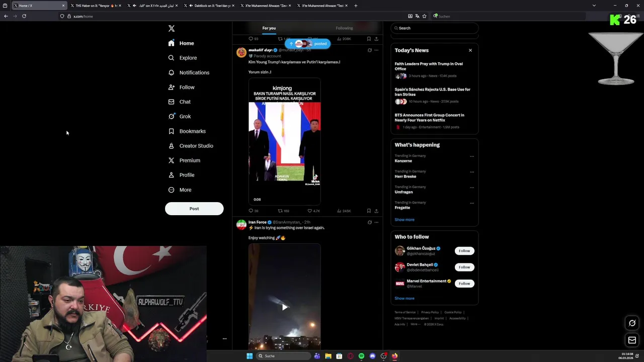Image resolution: width=644 pixels, height=362 pixels.
Task: Reload the page in the browser toolbar
Action: (24, 16)
